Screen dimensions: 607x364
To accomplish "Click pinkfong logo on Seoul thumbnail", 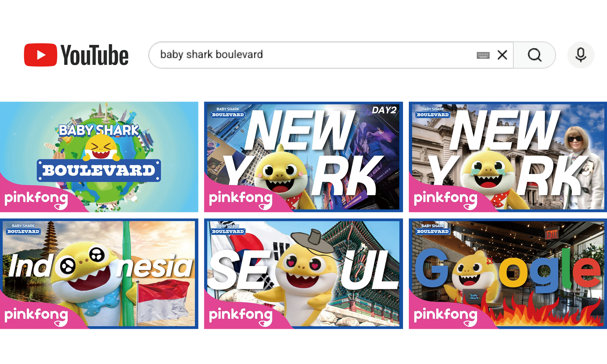I will [241, 315].
